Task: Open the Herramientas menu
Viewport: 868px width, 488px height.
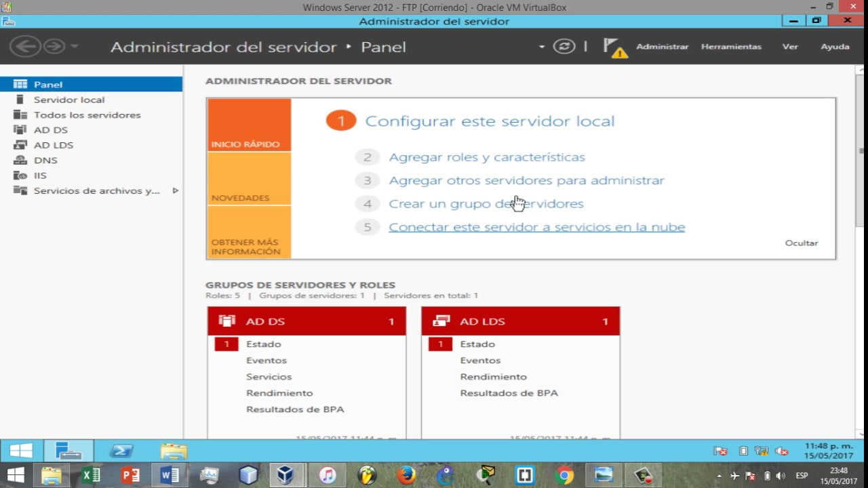Action: tap(731, 47)
